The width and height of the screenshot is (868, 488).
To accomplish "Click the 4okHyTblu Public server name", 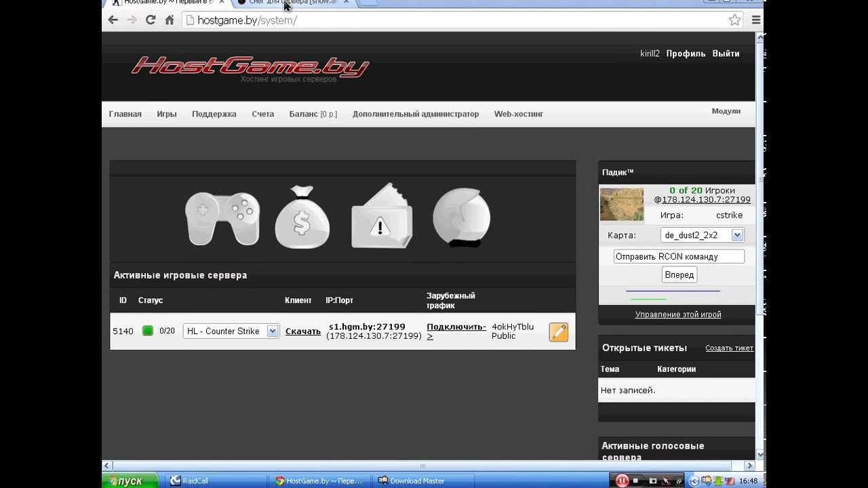I will [x=513, y=331].
